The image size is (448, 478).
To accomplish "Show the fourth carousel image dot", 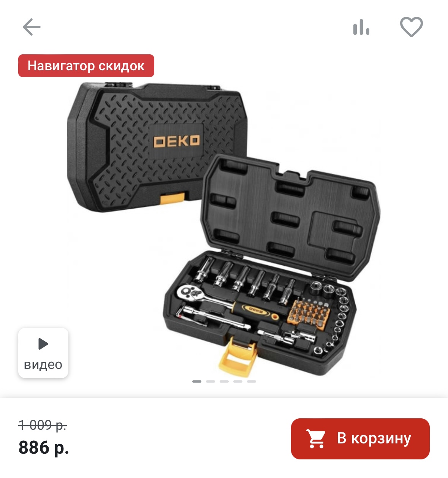I will click(x=238, y=381).
